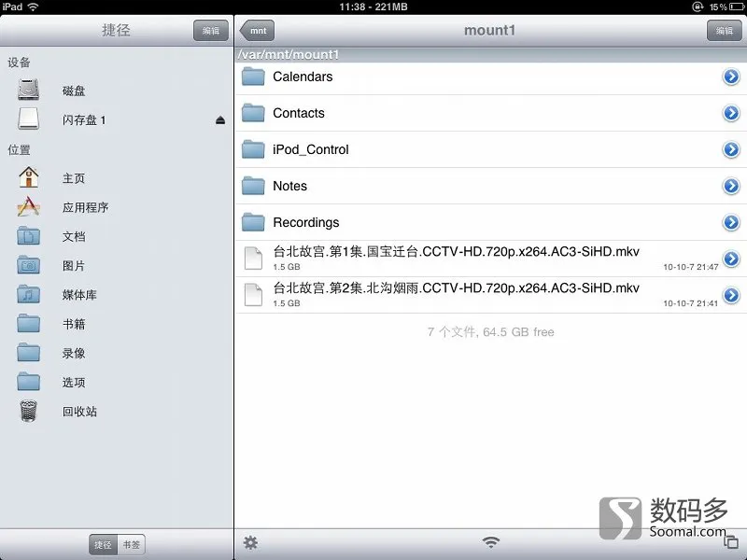Open the Notes folder icon
This screenshot has height=560, width=747.
[x=253, y=186]
